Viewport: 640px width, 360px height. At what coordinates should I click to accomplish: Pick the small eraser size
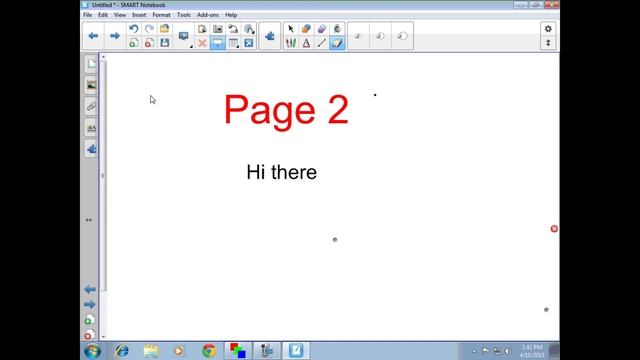358,36
